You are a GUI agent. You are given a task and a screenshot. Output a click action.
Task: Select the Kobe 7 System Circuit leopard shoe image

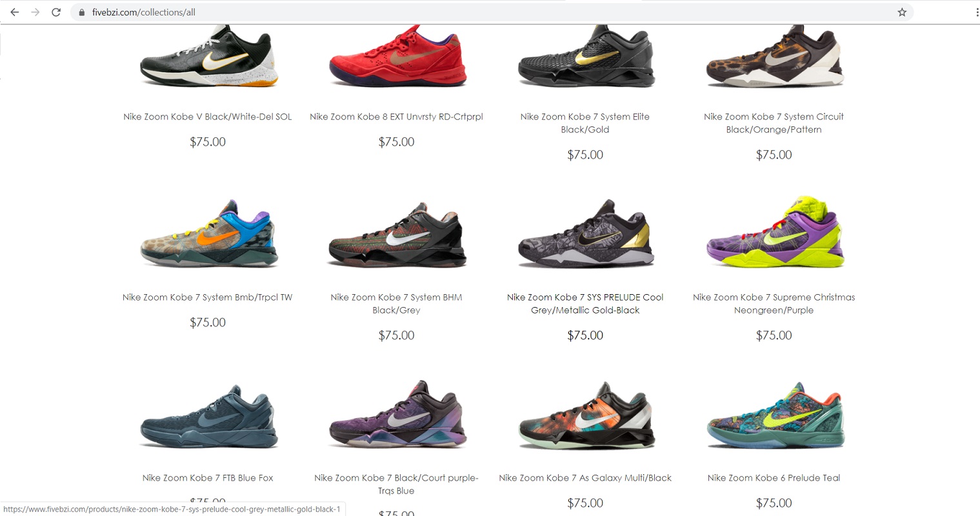coord(774,57)
